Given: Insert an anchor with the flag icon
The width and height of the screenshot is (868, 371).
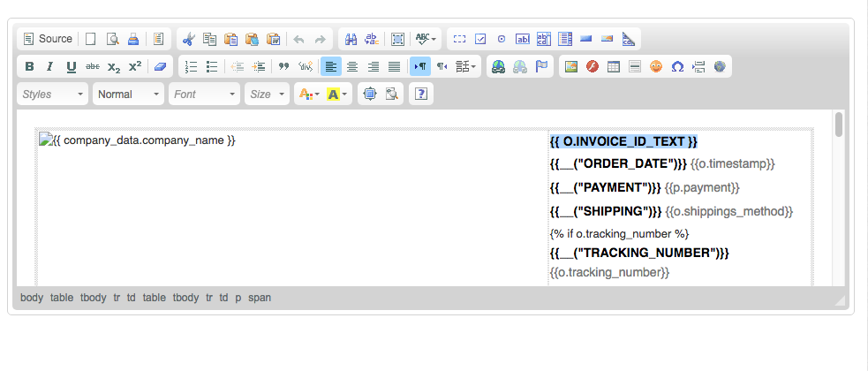Looking at the screenshot, I should tap(540, 66).
